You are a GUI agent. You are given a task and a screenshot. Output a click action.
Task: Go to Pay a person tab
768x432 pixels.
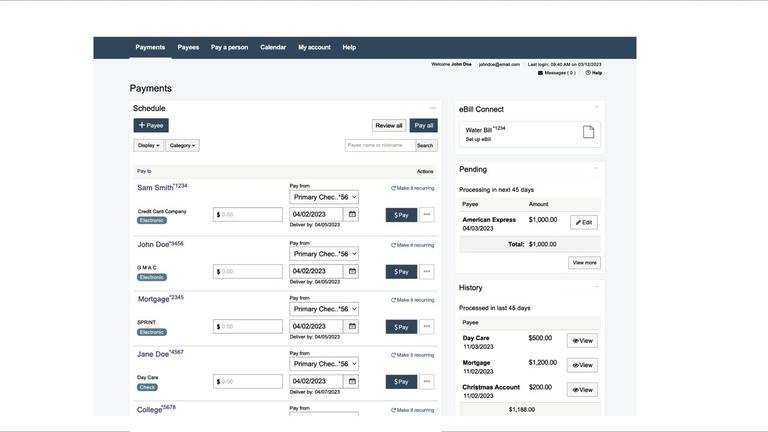click(x=229, y=47)
